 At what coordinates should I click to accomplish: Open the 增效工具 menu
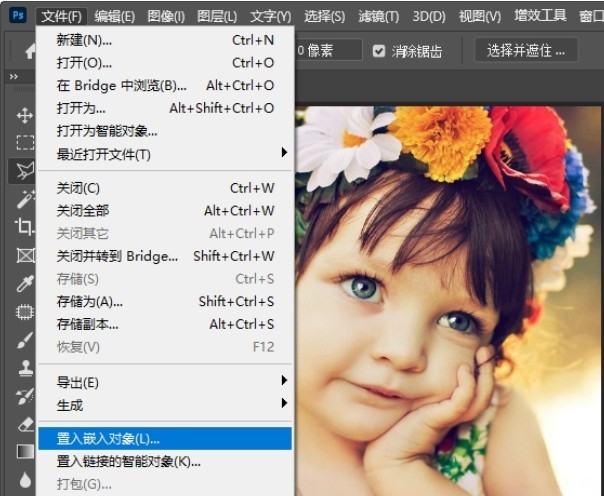[540, 16]
